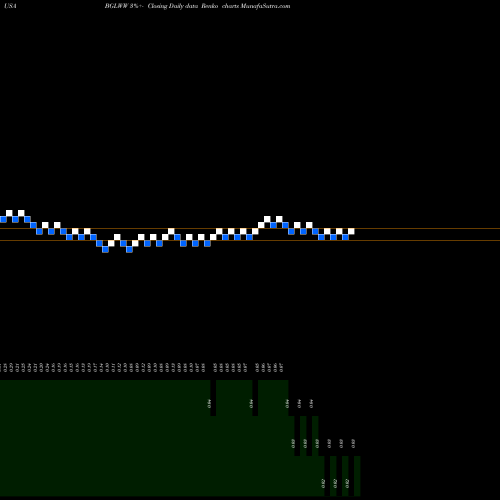Click the last white Renko brick at the far right

click(x=351, y=231)
